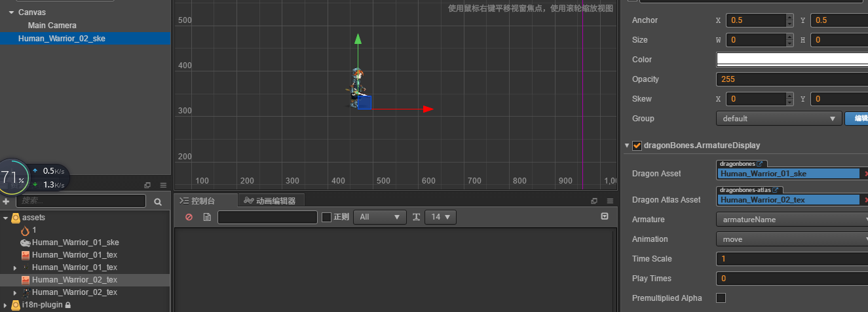Open the dragonbones asset link icon
The image size is (868, 312).
coord(759,164)
